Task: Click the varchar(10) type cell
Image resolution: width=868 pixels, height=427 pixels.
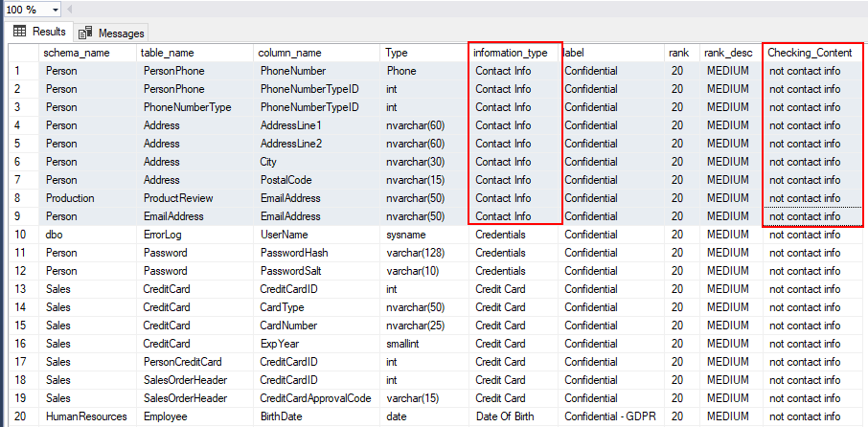Action: (x=424, y=271)
